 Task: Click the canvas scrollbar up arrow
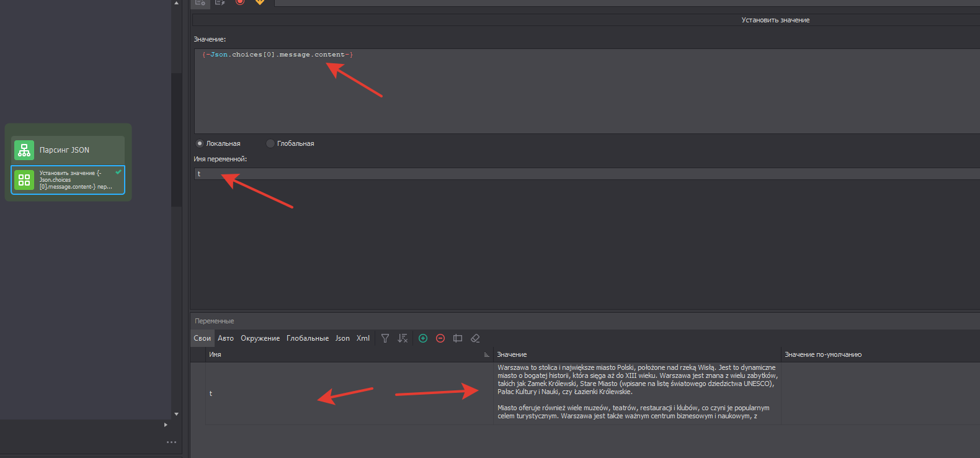pyautogui.click(x=177, y=3)
